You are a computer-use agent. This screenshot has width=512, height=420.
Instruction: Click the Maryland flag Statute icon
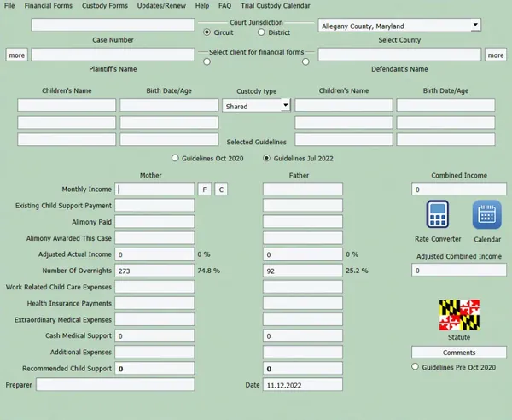point(459,315)
